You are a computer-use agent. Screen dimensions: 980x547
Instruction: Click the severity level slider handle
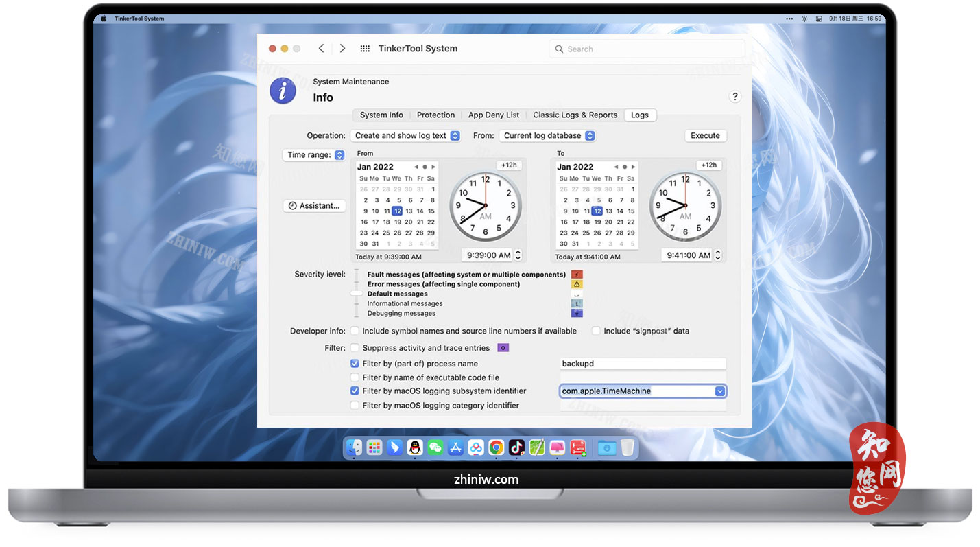click(x=356, y=294)
